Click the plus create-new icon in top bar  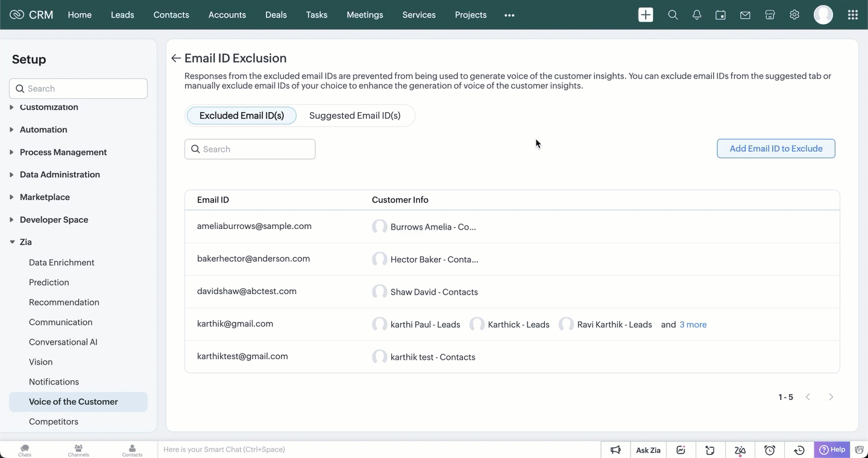coord(646,15)
